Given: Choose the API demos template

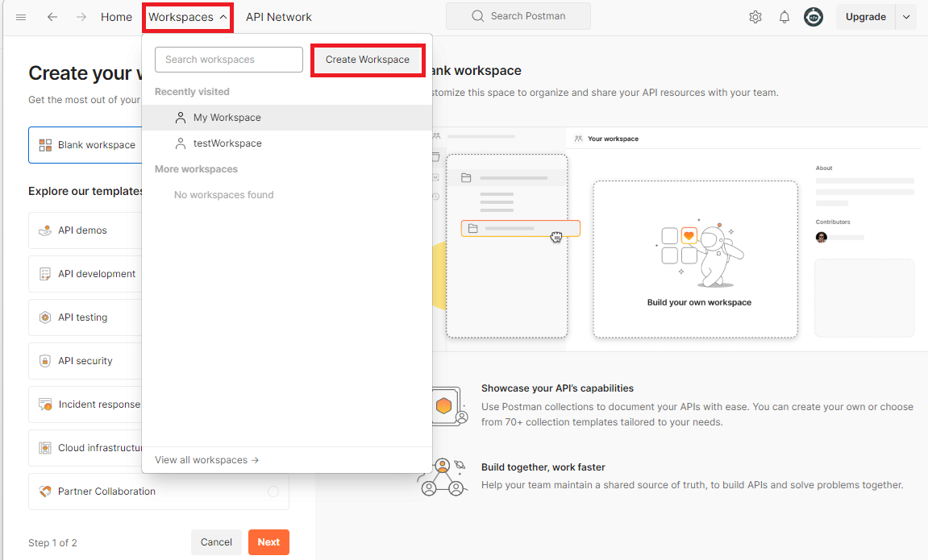Looking at the screenshot, I should pos(85,230).
